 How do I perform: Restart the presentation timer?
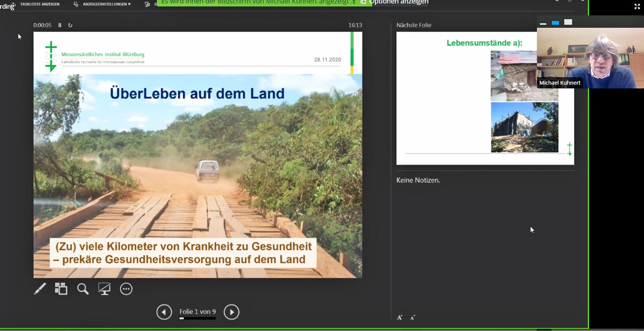70,25
